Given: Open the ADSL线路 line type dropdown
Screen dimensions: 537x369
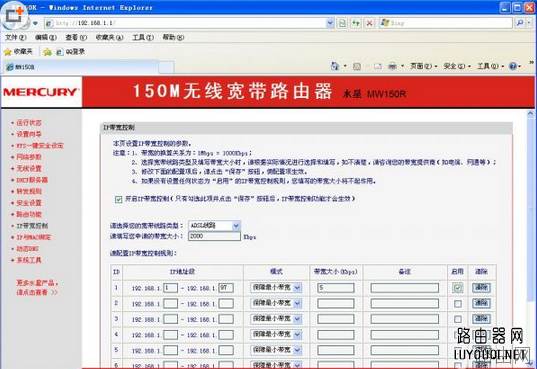Looking at the screenshot, I should 214,225.
